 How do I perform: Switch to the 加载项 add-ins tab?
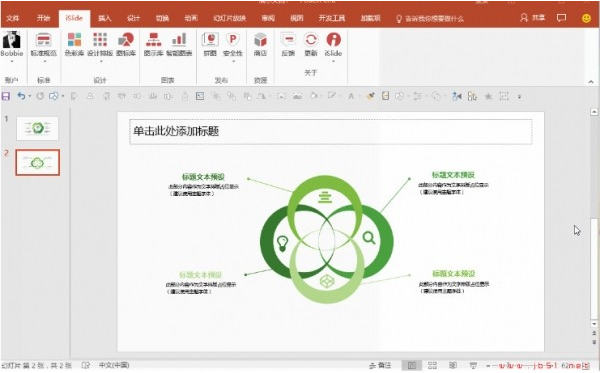(x=370, y=18)
